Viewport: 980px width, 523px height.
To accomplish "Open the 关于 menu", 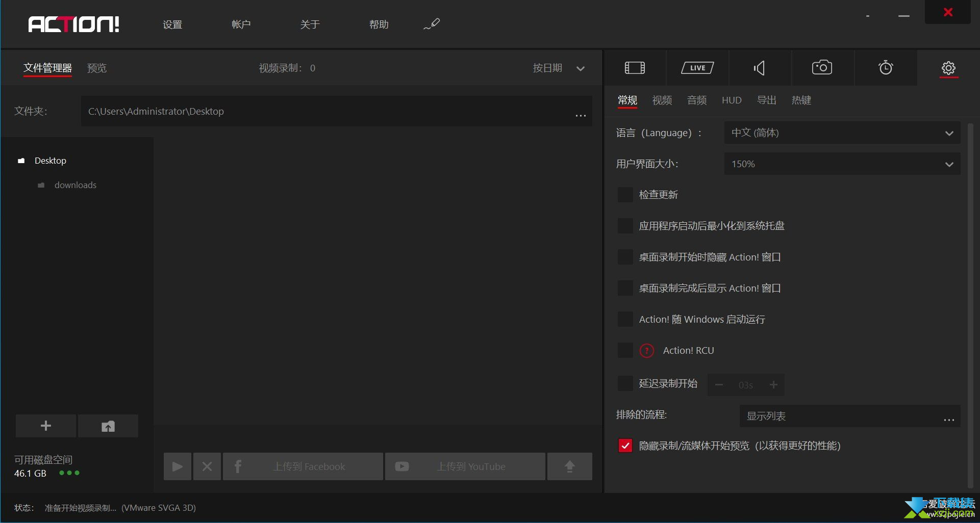I will point(310,24).
